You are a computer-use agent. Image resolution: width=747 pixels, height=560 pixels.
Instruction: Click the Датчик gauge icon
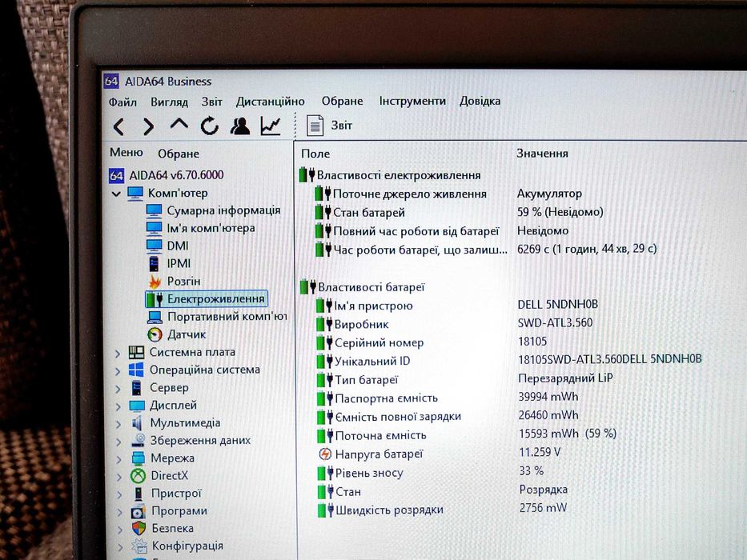click(x=155, y=334)
